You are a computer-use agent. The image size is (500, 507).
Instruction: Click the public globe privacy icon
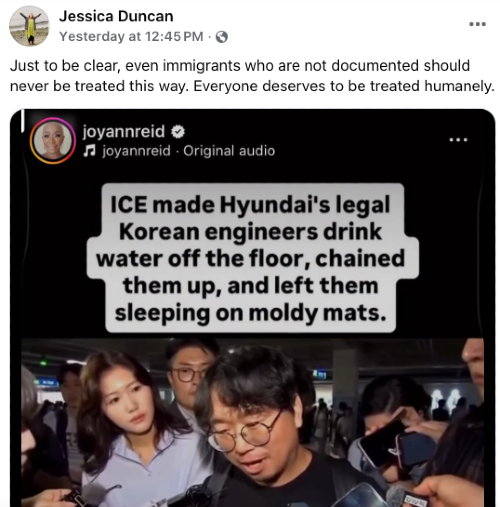pos(222,37)
